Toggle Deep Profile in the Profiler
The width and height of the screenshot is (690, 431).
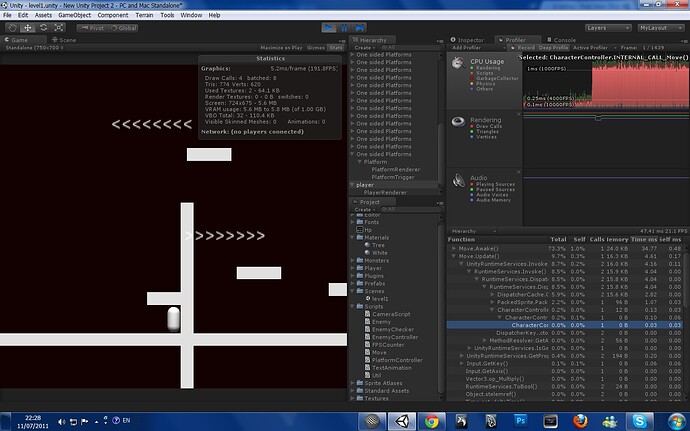coord(555,47)
